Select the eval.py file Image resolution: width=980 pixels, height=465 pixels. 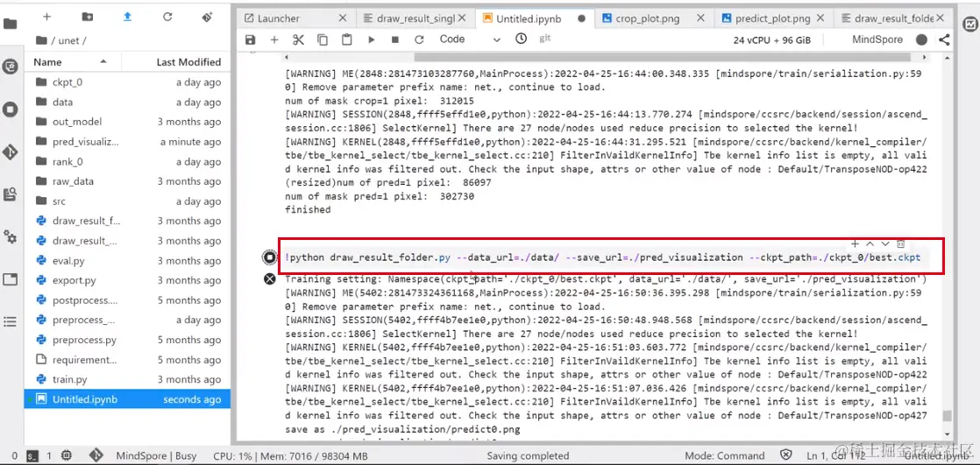pos(127,261)
